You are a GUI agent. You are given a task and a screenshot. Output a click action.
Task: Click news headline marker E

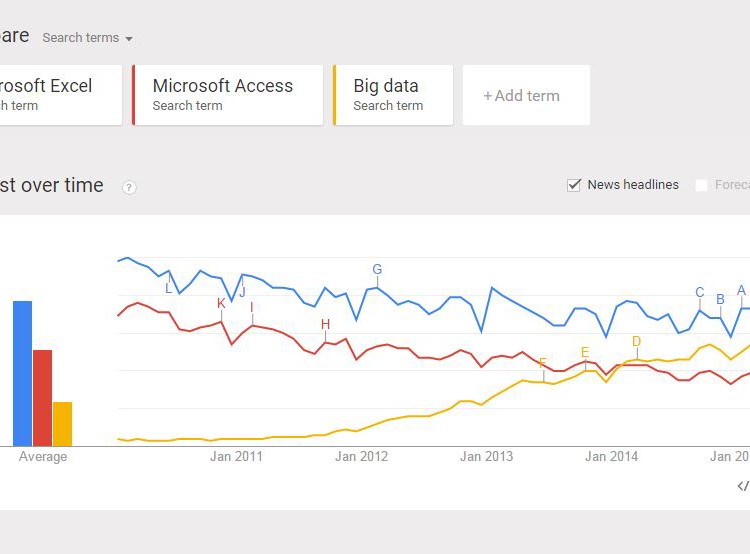pyautogui.click(x=585, y=352)
